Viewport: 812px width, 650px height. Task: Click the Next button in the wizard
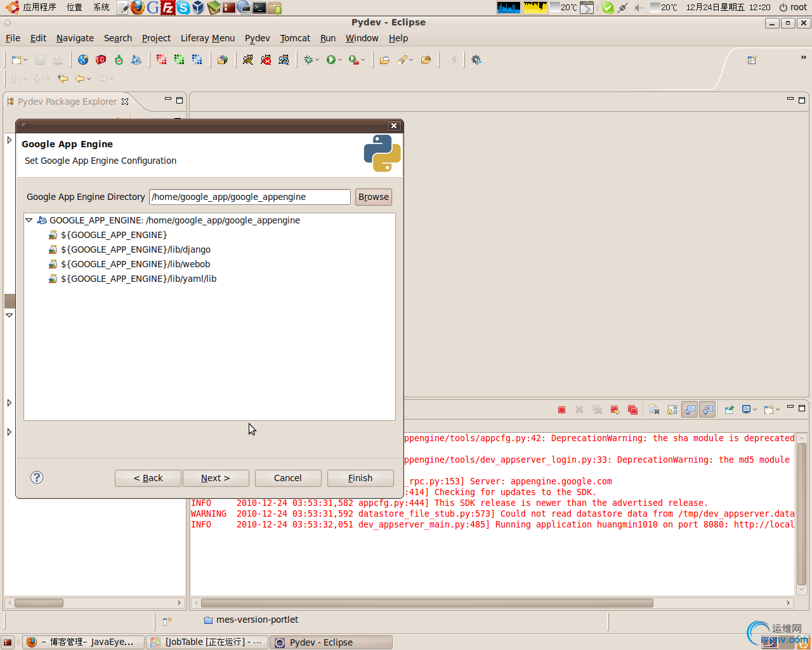click(216, 478)
